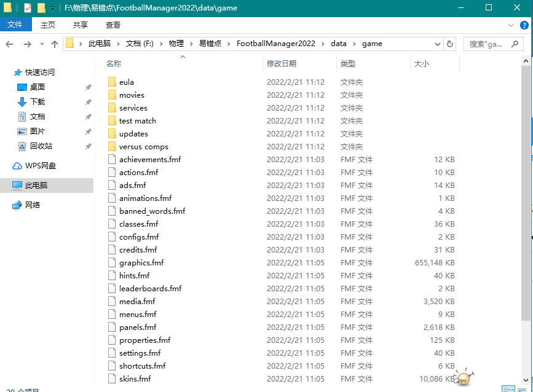This screenshot has width=533, height=392.
Task: Click vertical scrollbar down arrow
Action: coord(526,380)
